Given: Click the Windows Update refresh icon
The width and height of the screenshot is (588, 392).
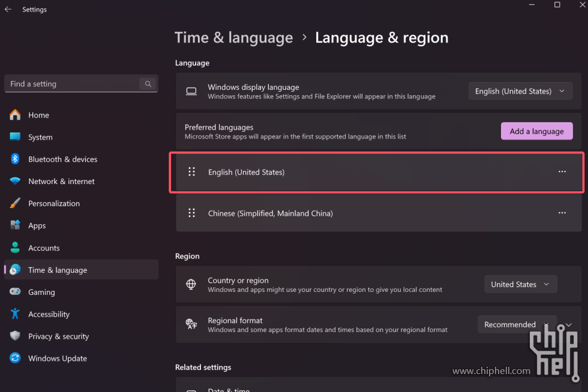Looking at the screenshot, I should [15, 358].
